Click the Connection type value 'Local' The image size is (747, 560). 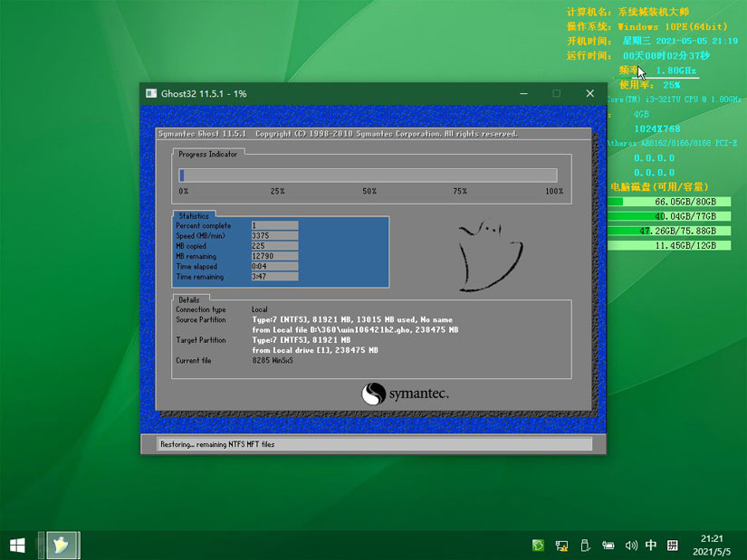click(260, 309)
